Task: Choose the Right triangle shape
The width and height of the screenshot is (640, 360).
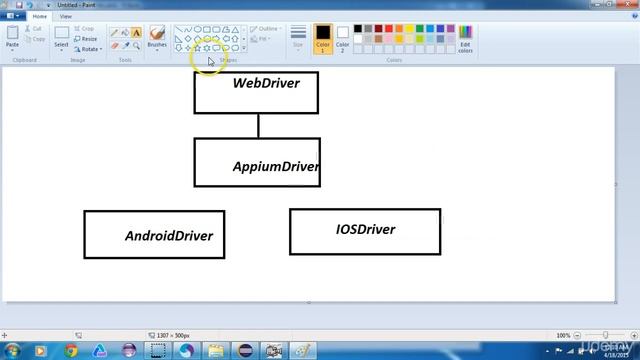Action: (179, 39)
